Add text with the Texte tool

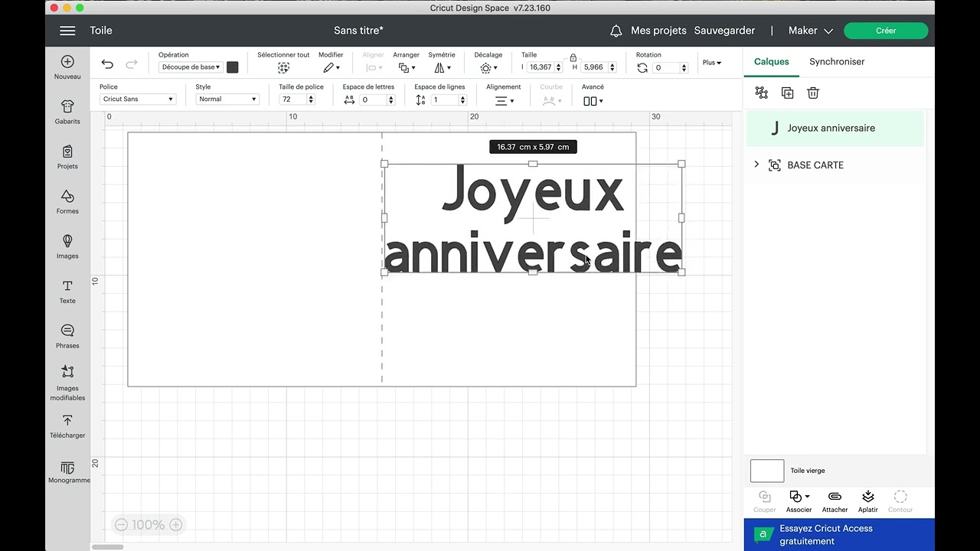tap(67, 292)
